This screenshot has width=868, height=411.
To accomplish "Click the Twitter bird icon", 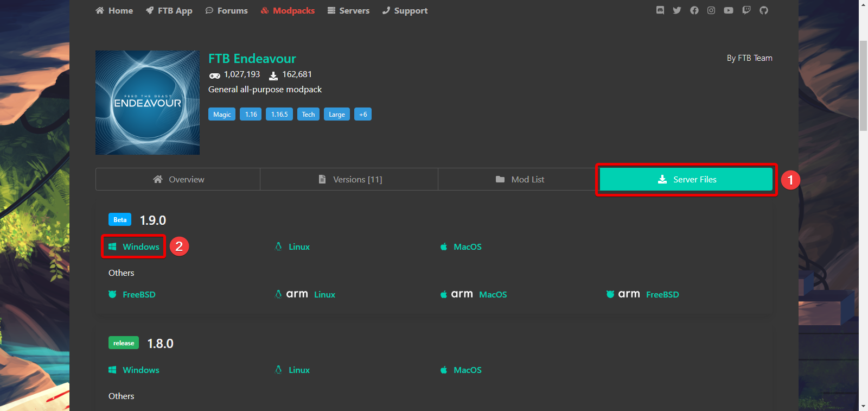I will [x=677, y=10].
